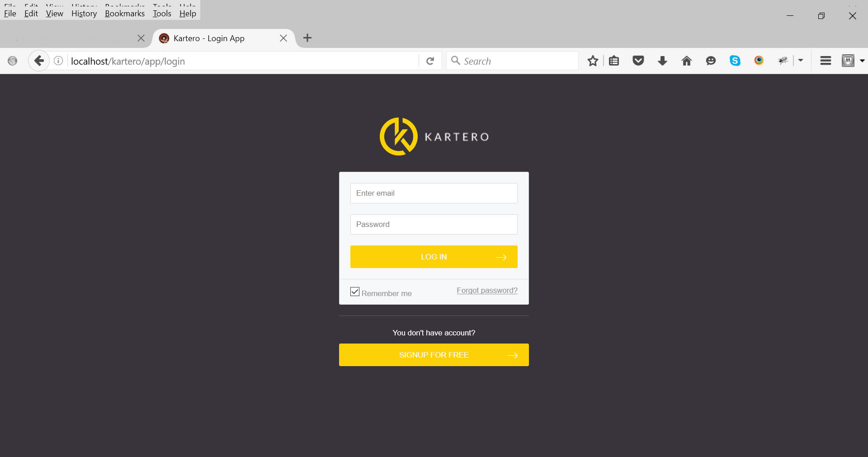Image resolution: width=868 pixels, height=457 pixels.
Task: Open the downloads arrow icon
Action: tap(662, 61)
